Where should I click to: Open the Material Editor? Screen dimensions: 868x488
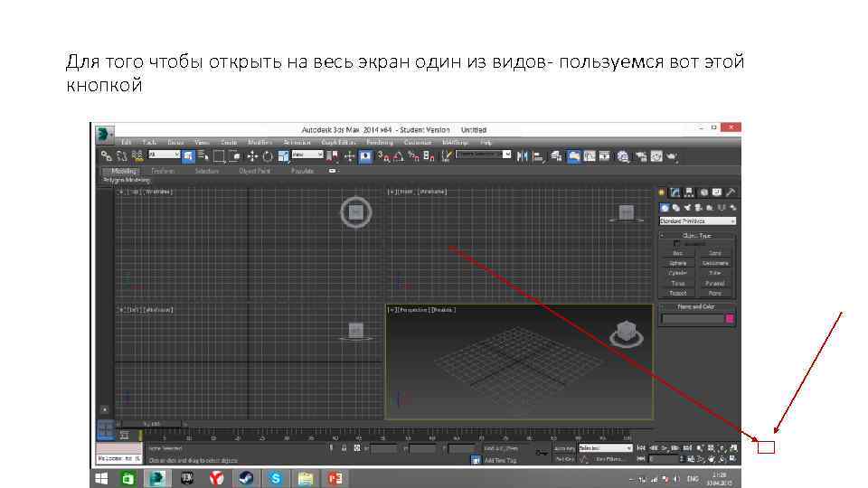coord(622,157)
